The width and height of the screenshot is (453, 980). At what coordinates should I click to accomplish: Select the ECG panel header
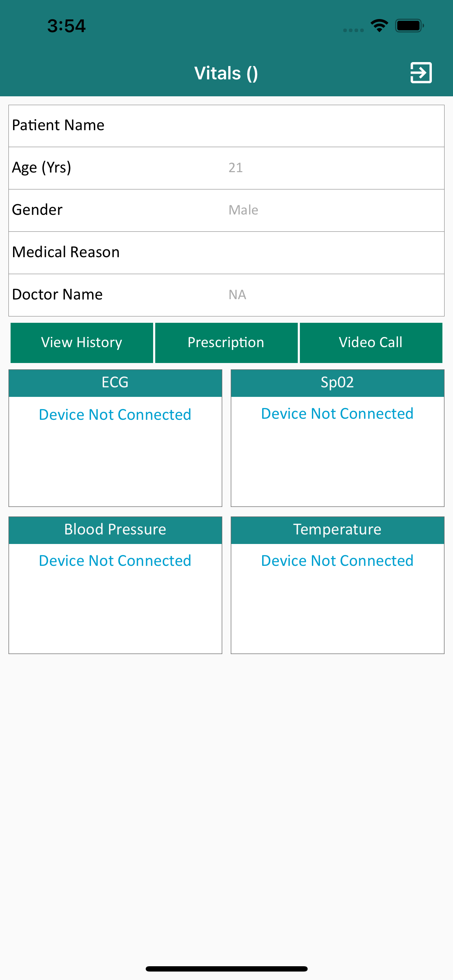[115, 383]
